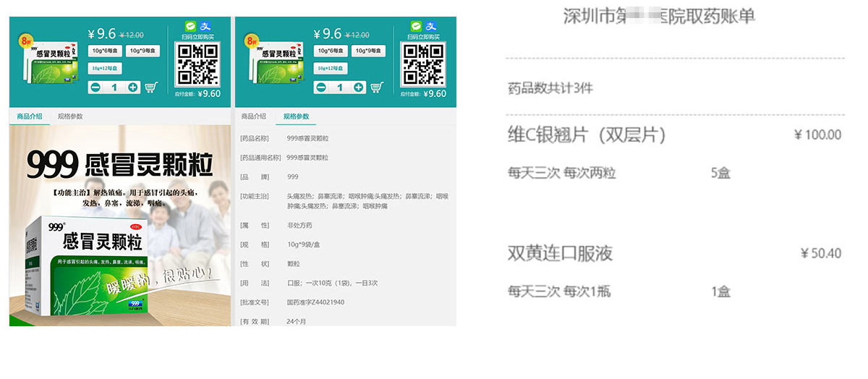Click the [用 法] value 口服；一次10克
This screenshot has height=379, width=868.
332,283
